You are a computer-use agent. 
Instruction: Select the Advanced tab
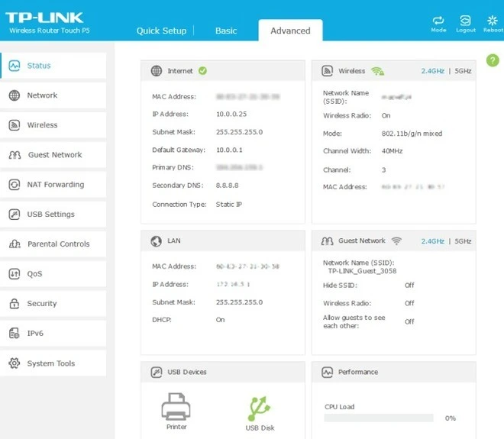[290, 31]
